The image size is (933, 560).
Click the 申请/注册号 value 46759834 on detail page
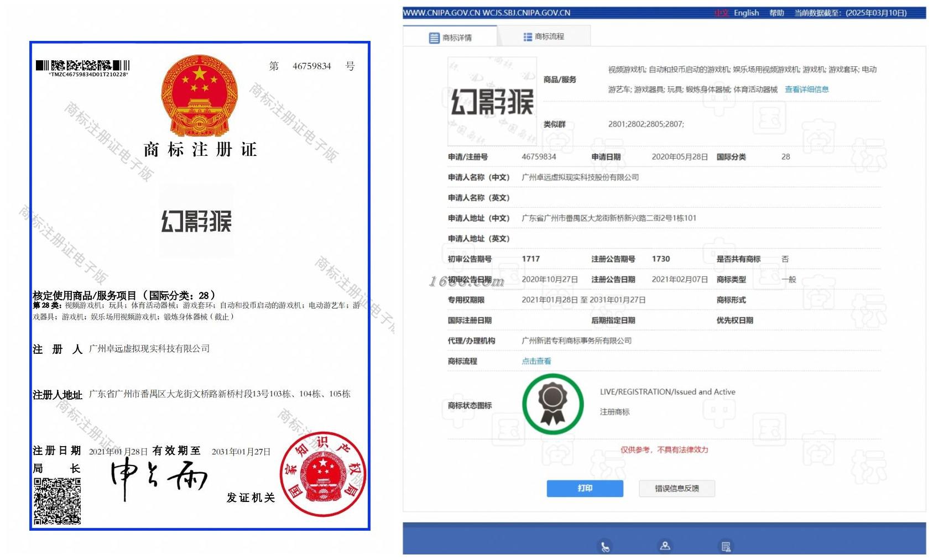click(x=539, y=157)
